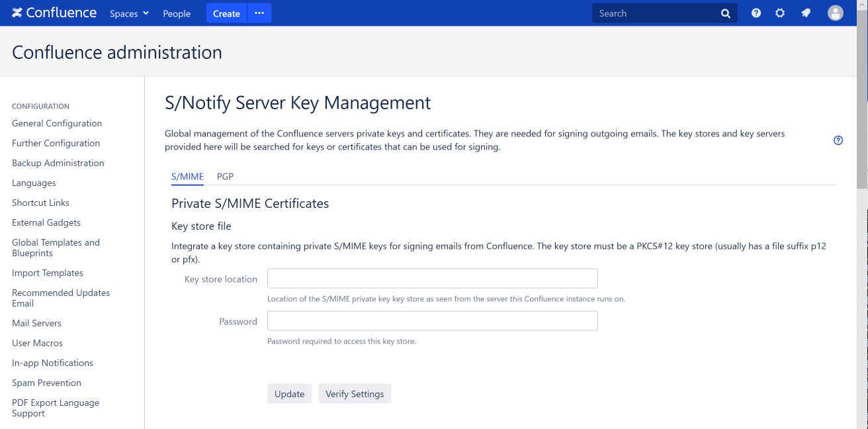The image size is (868, 429).
Task: Click the Confluence logo in header
Action: [54, 13]
